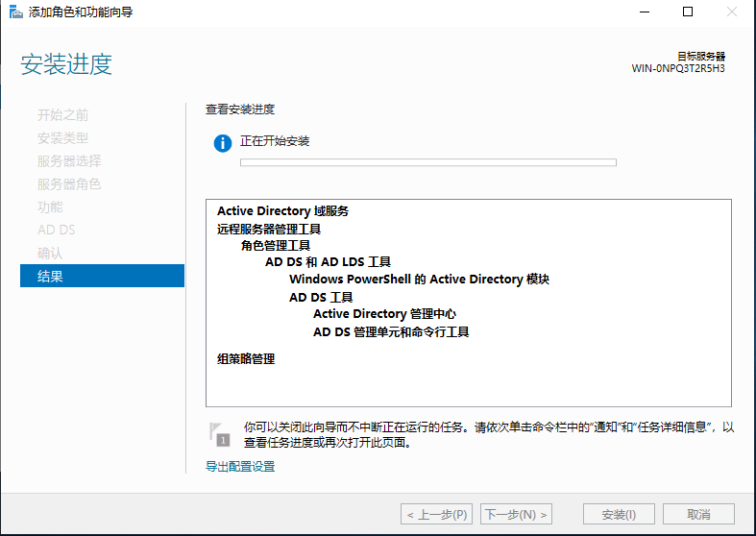
Task: Click the Active Directory 管理中心 entry
Action: click(x=385, y=314)
